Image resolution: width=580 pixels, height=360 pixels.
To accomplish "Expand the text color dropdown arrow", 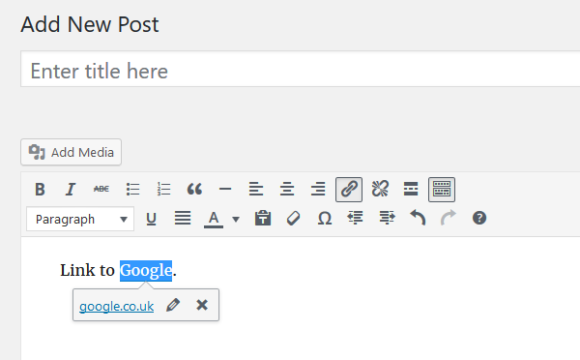I will coord(236,219).
